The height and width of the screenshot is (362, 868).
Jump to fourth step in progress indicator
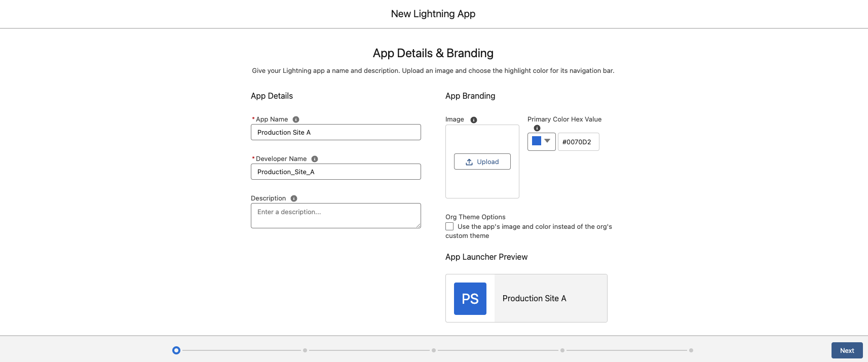[562, 350]
